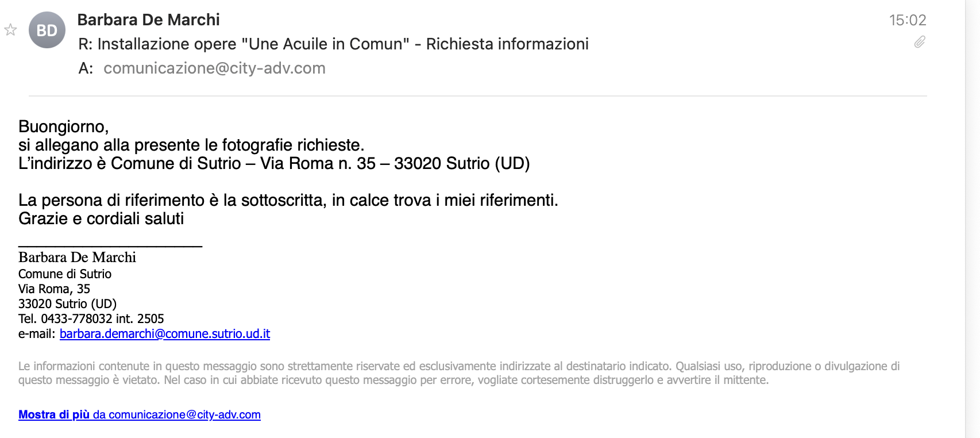Click "Grazie e cordiali saluti" closing line
The width and height of the screenshot is (980, 438).
[x=101, y=219]
